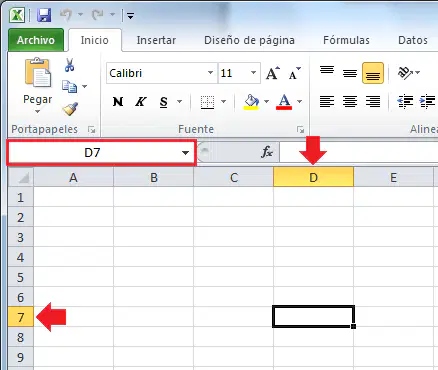Image resolution: width=438 pixels, height=370 pixels.
Task: Expand the Name Box D7 dropdown arrow
Action: pos(185,153)
